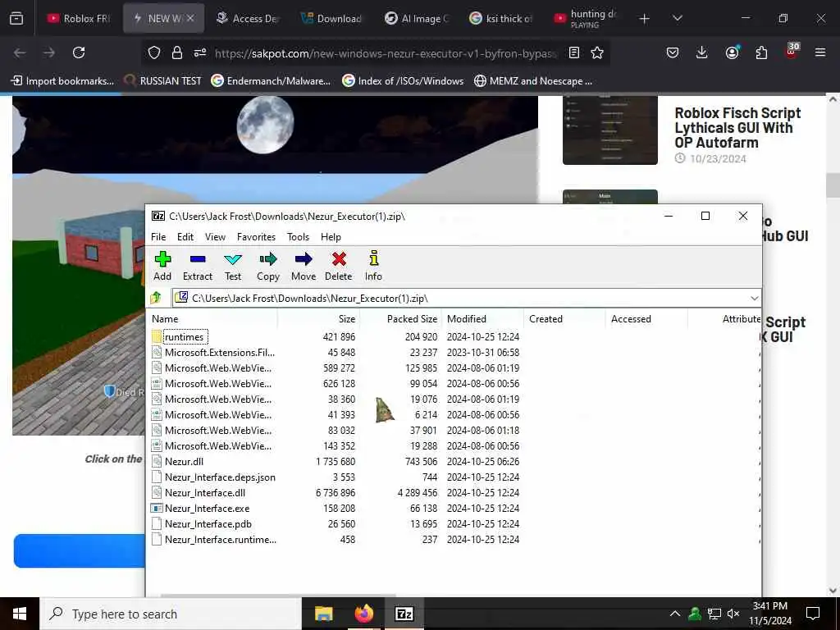Expand the list all tabs chevron

(x=677, y=18)
